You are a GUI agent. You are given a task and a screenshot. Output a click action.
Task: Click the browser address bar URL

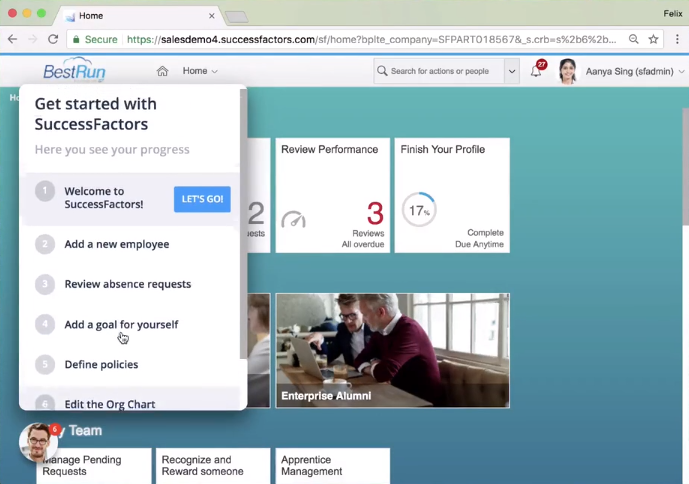[x=371, y=40]
